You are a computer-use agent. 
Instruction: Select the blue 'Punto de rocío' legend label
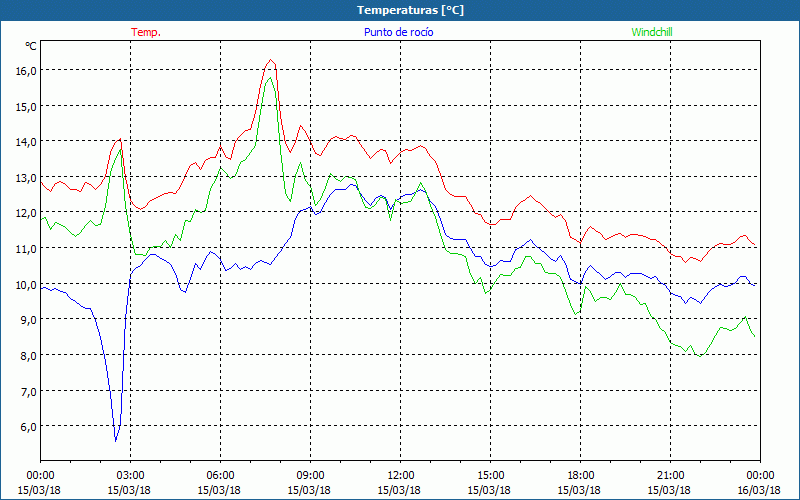point(398,32)
